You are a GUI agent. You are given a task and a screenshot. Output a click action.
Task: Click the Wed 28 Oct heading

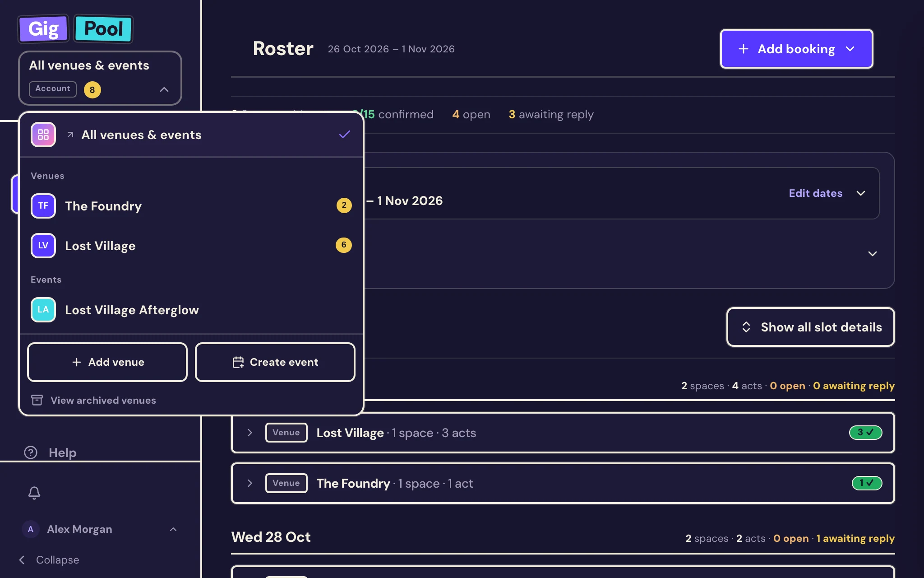[x=271, y=537]
